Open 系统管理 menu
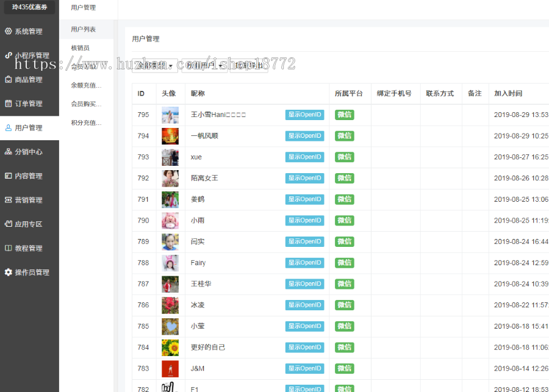 29,31
